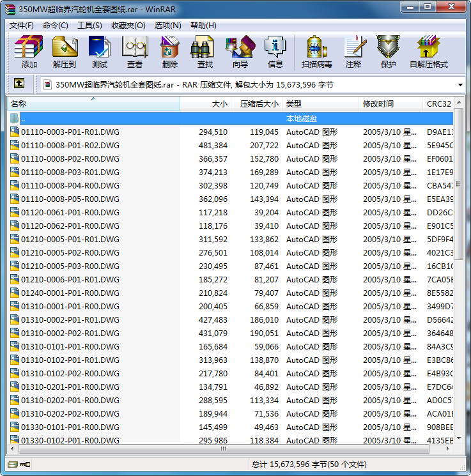Click the 解压到 (Extract To) icon
The height and width of the screenshot is (476, 471).
pyautogui.click(x=64, y=52)
